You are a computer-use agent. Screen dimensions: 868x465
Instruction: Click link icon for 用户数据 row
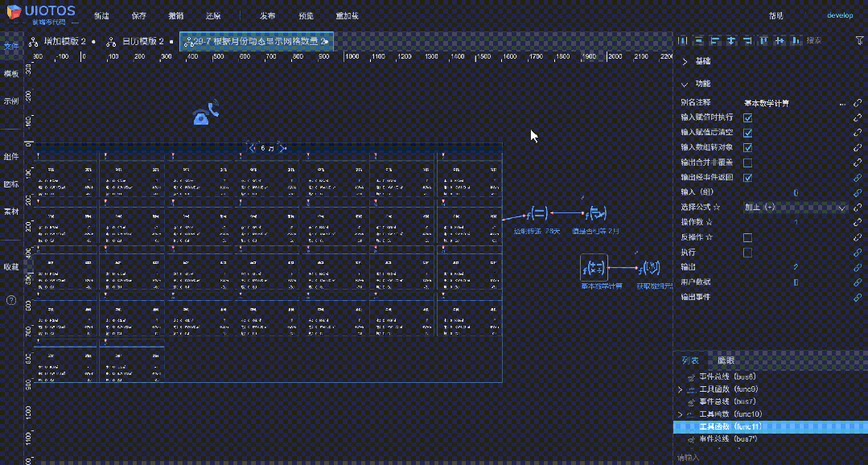(858, 282)
